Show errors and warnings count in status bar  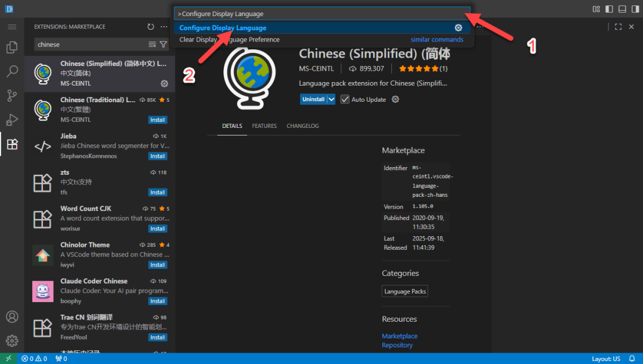tap(34, 359)
